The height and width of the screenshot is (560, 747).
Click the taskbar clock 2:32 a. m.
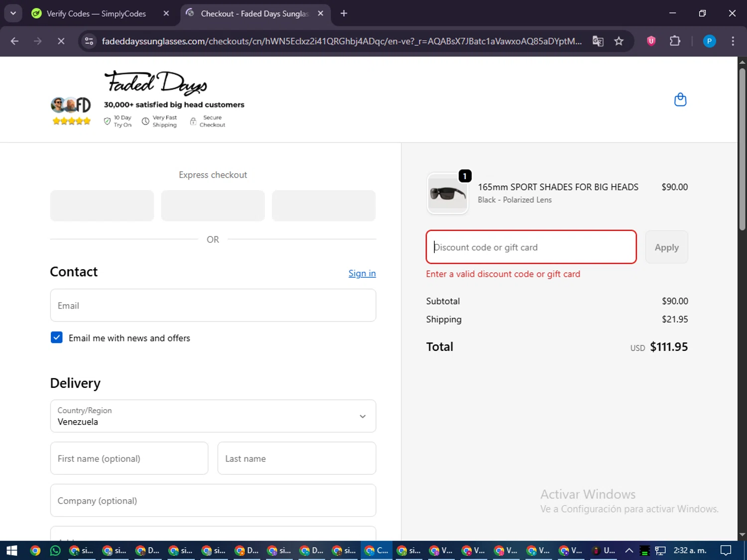[690, 551]
